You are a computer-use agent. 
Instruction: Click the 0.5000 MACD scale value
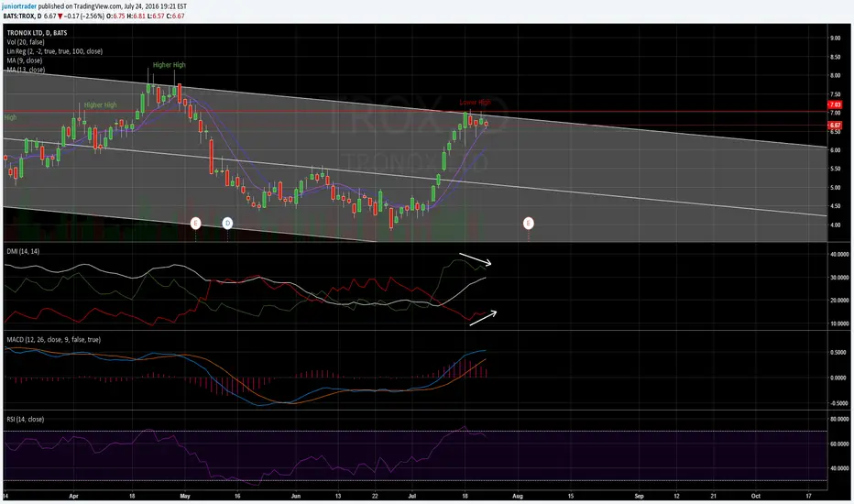(x=839, y=353)
